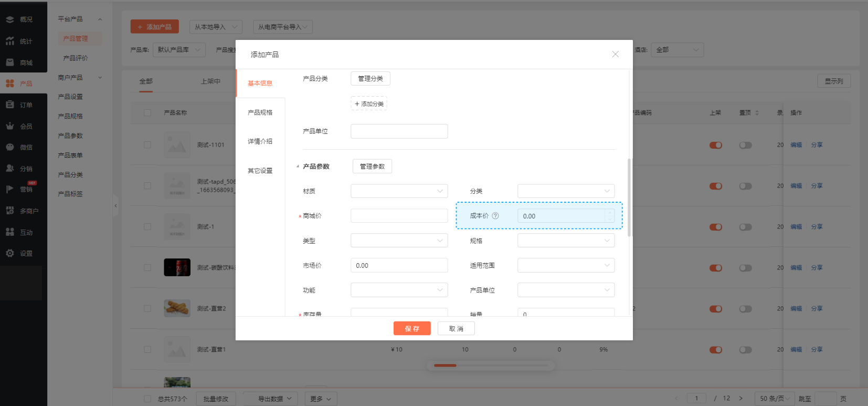868x406 pixels.
Task: Go to next page arrow in pagination
Action: [x=741, y=398]
